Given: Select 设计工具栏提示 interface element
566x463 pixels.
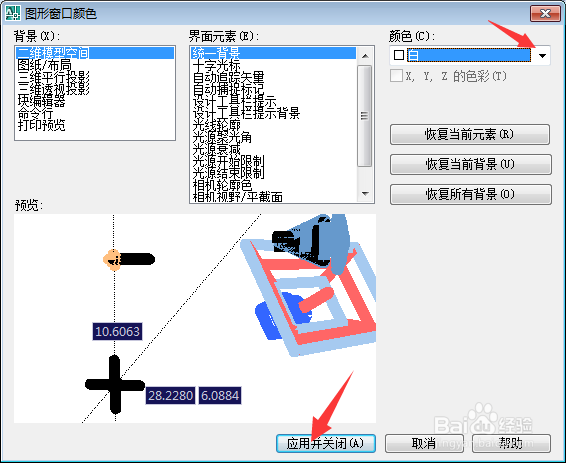Looking at the screenshot, I should pos(234,101).
